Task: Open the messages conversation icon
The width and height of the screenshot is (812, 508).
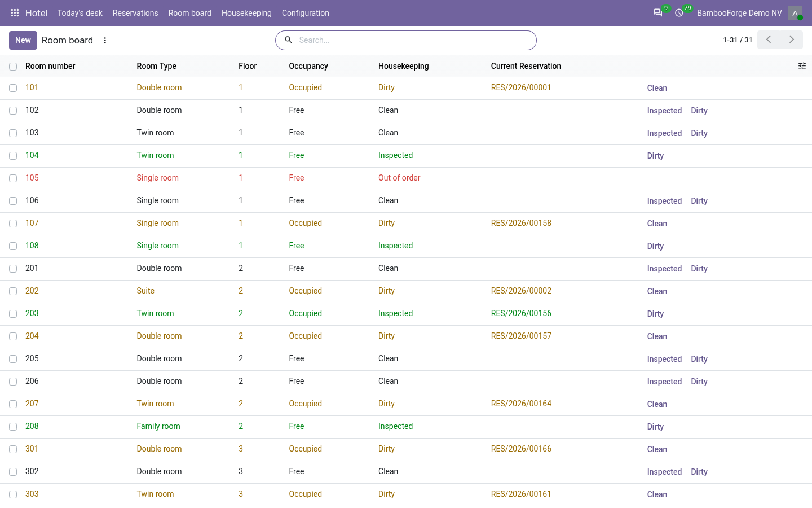Action: click(658, 12)
